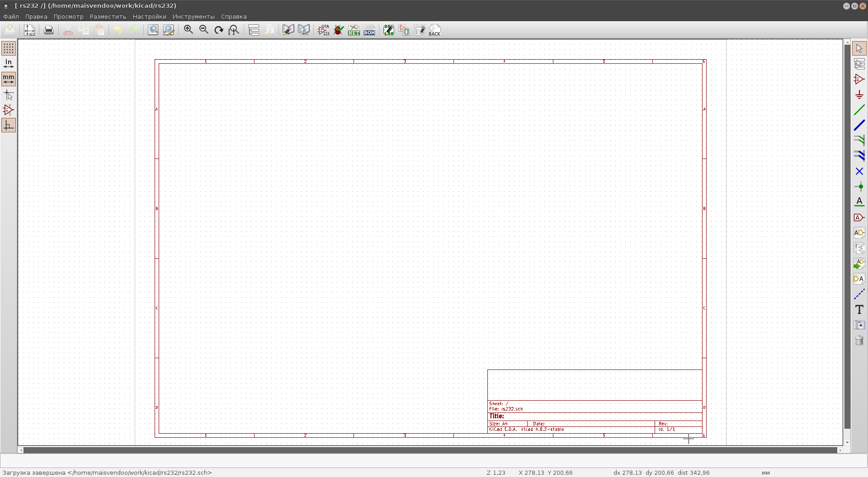Launch the footprint editor chip icon
This screenshot has height=477, width=868.
(x=389, y=30)
